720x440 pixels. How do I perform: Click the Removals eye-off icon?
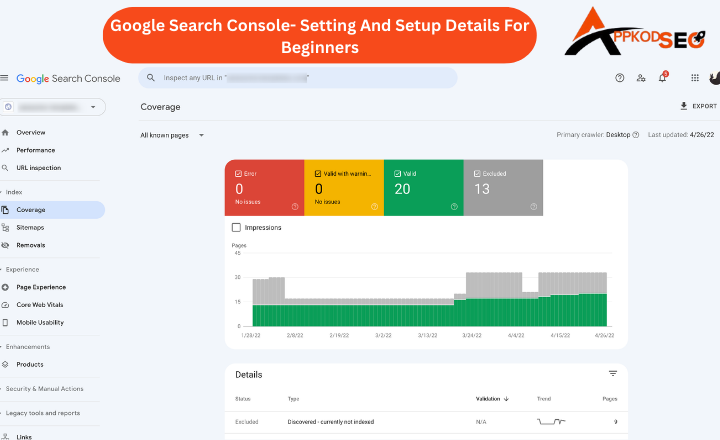(x=5, y=245)
